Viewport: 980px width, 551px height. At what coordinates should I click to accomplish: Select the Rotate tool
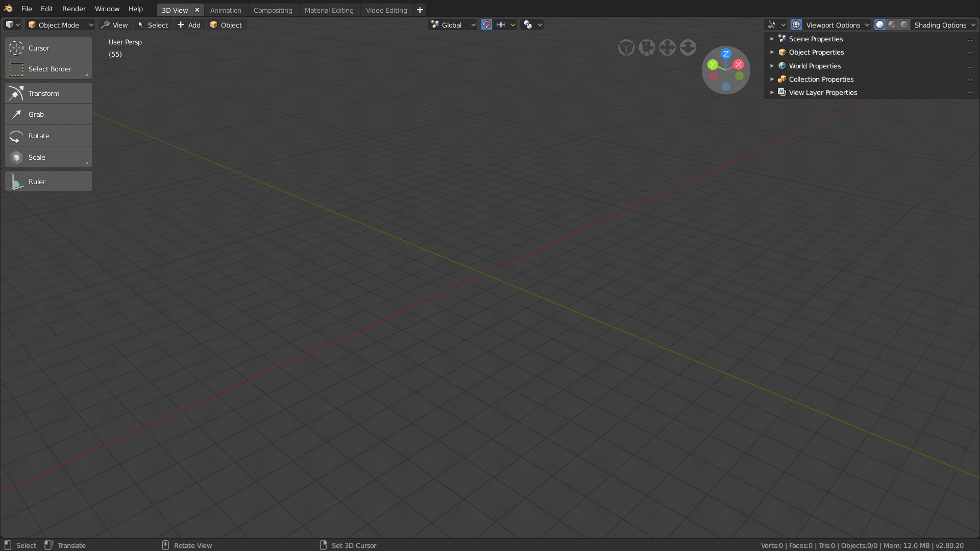(x=48, y=135)
